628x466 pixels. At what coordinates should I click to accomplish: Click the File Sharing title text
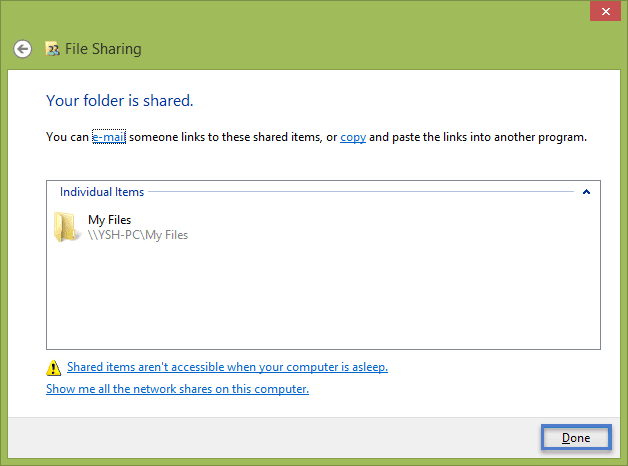point(103,49)
